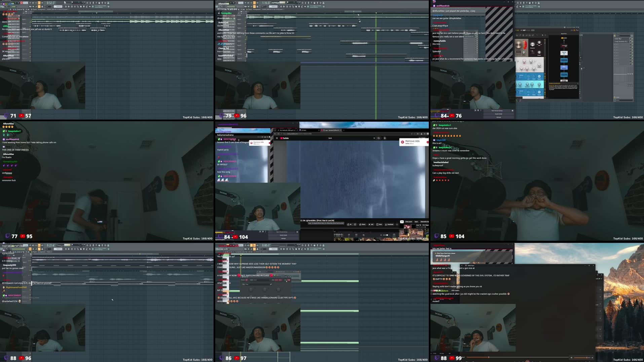The height and width of the screenshot is (362, 644).
Task: Click Share under the YouTube video
Action: (x=362, y=224)
